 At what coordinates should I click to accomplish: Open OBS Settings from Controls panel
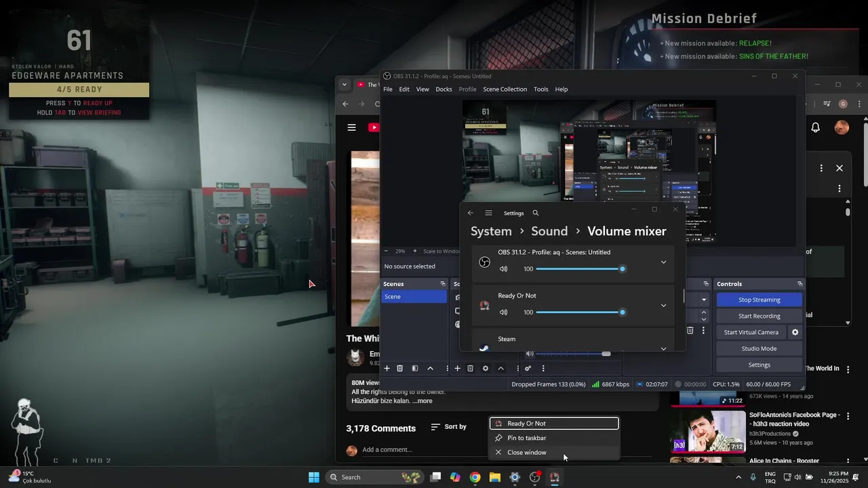tap(759, 365)
